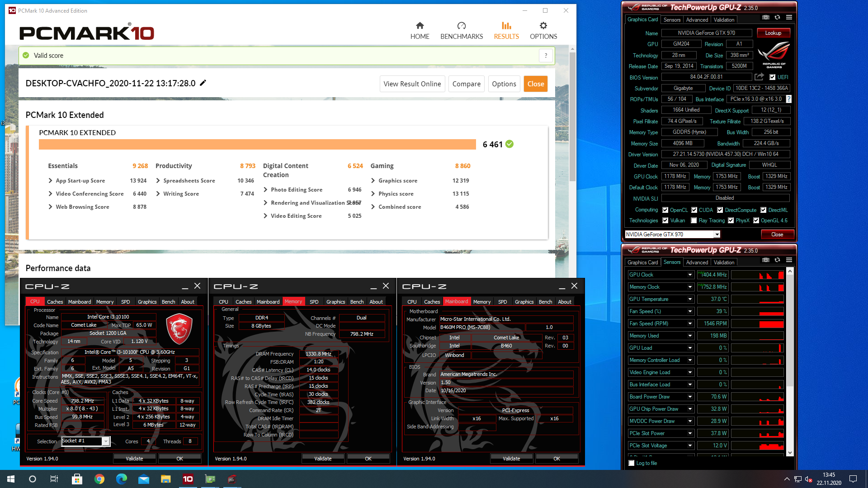Edit the result name with the pencil icon
Image resolution: width=868 pixels, height=488 pixels.
tap(203, 83)
